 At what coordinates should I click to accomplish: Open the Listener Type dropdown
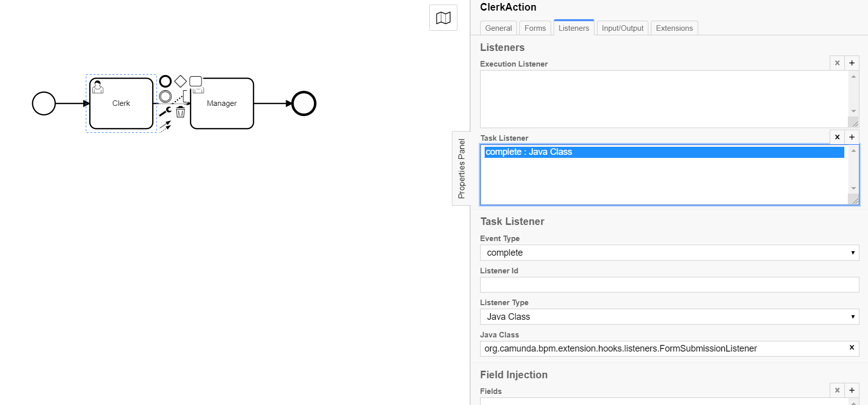pyautogui.click(x=670, y=317)
